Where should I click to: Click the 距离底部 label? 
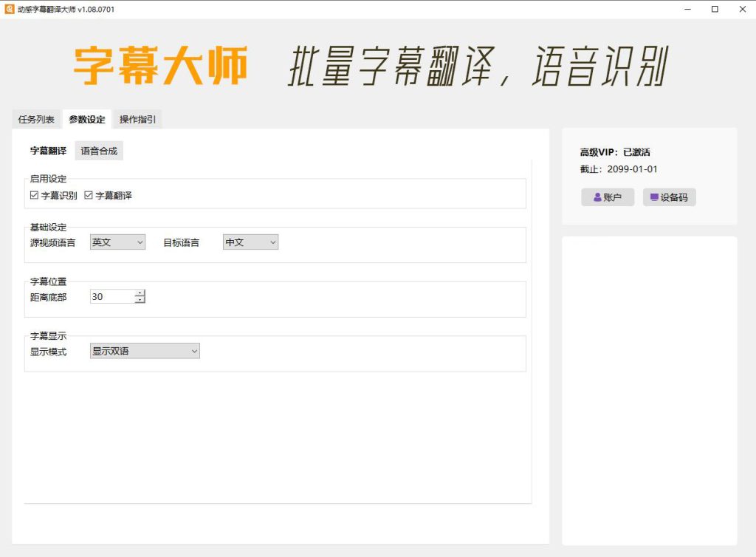pyautogui.click(x=48, y=297)
